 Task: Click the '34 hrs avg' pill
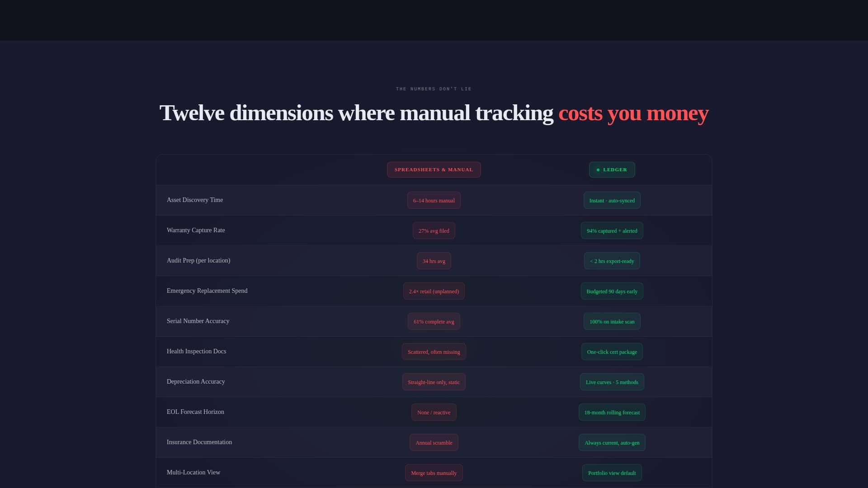(434, 261)
